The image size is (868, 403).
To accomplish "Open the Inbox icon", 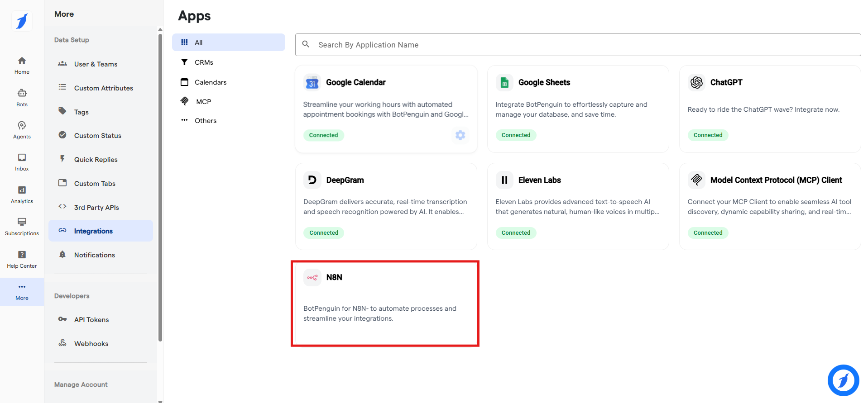I will coord(22,162).
